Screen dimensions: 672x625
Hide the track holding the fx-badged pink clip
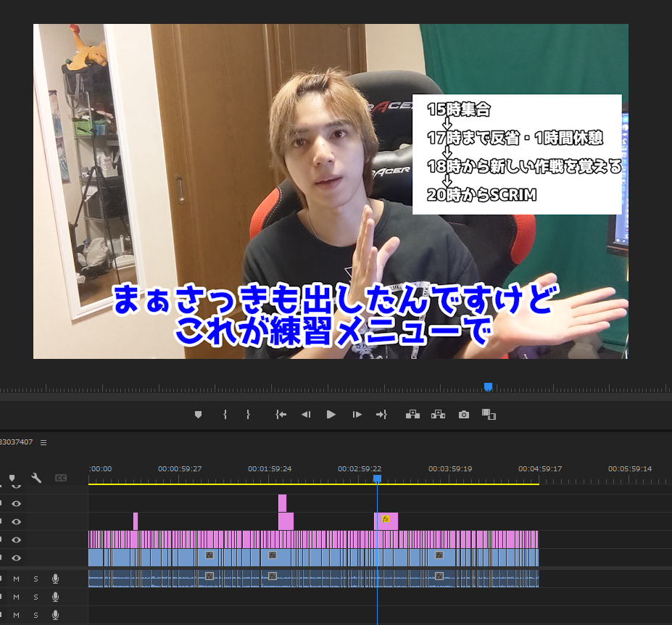(x=16, y=522)
